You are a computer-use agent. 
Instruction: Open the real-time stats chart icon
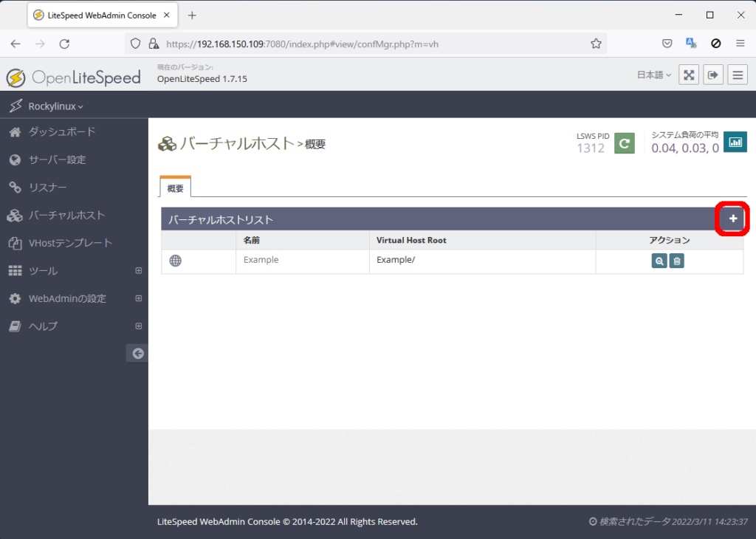735,143
